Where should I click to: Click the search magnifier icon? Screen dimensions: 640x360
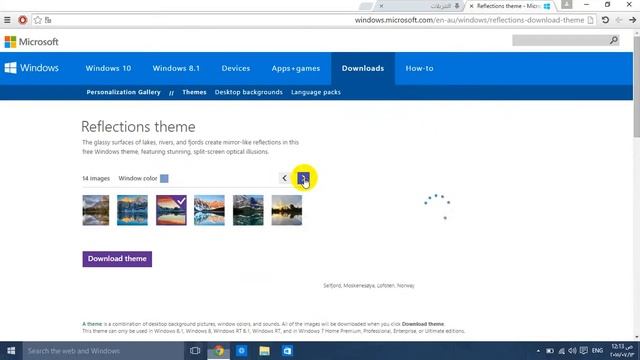pyautogui.click(x=614, y=40)
